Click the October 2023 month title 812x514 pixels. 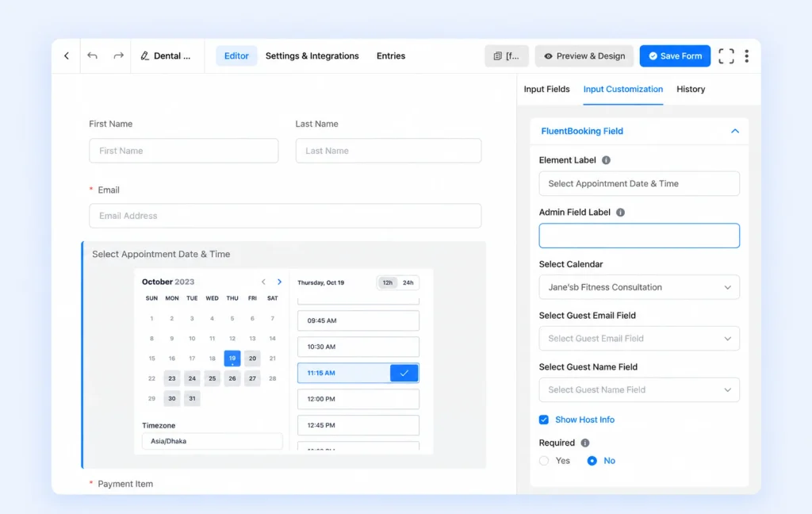[x=168, y=282]
